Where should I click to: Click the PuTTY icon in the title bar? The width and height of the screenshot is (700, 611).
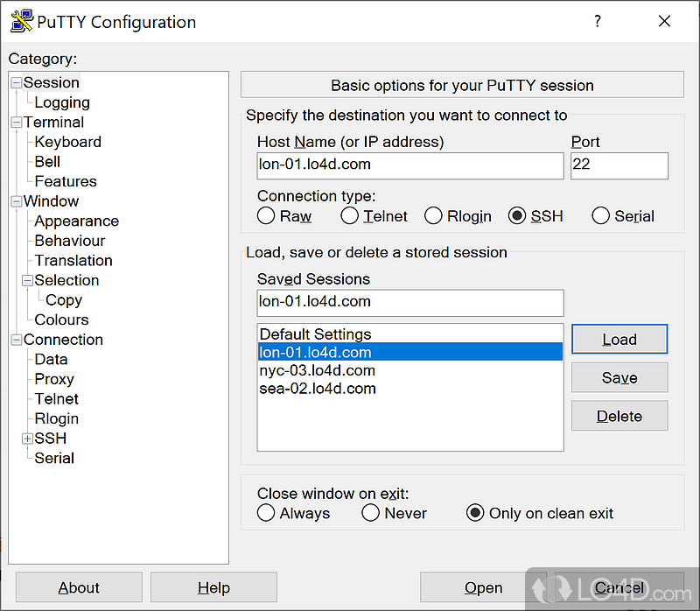click(22, 21)
